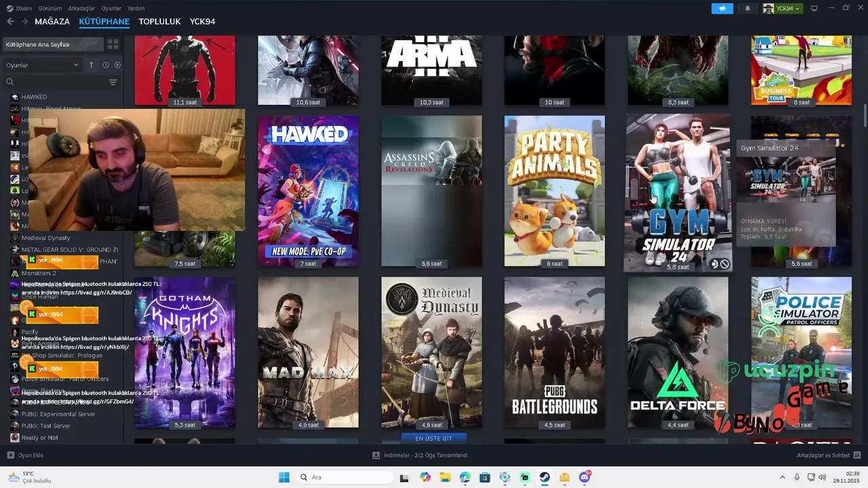Open the Görünüm menu
Screen dimensions: 868x488
click(x=50, y=8)
